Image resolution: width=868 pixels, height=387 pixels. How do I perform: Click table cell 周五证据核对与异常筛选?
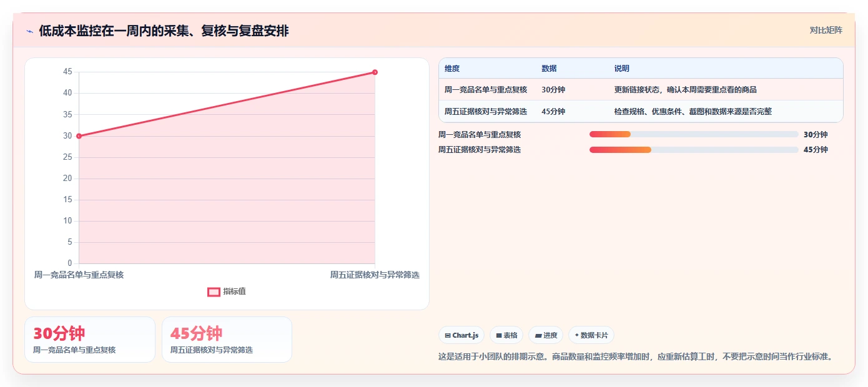pos(486,112)
